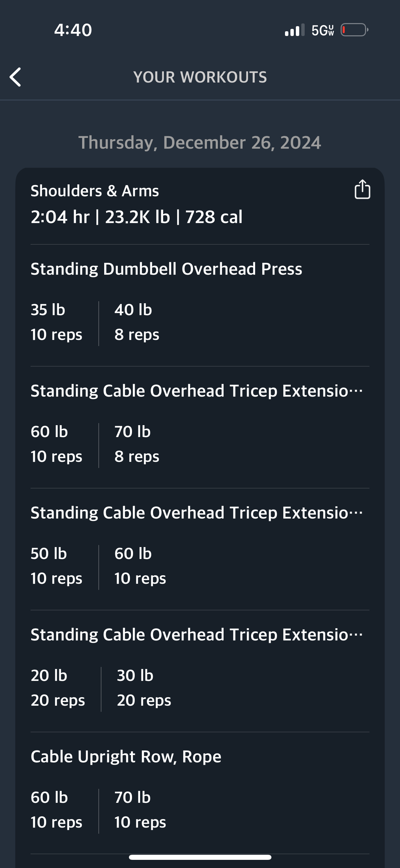Select the 70 lb 10 reps set
The width and height of the screenshot is (400, 868).
pos(140,810)
